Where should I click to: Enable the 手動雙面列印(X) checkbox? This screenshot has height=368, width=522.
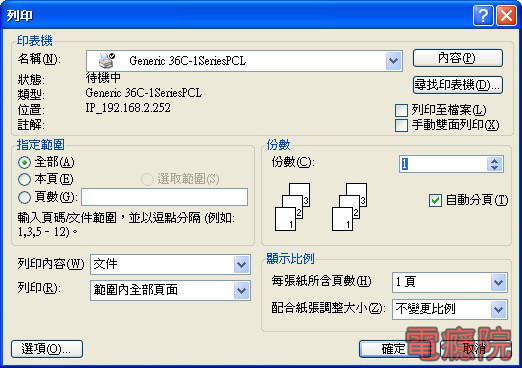(401, 125)
